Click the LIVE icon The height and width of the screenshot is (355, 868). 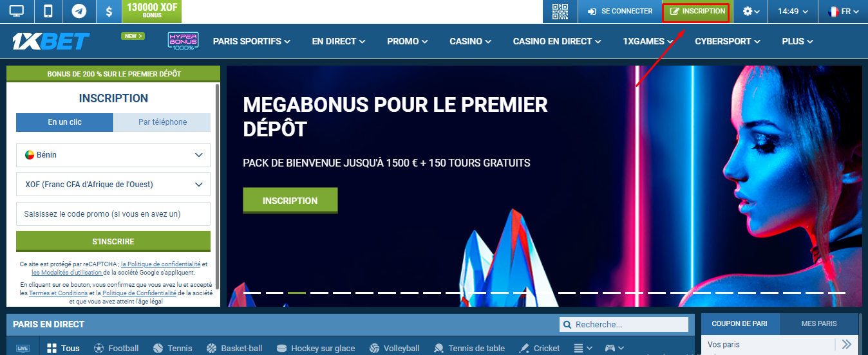click(23, 349)
